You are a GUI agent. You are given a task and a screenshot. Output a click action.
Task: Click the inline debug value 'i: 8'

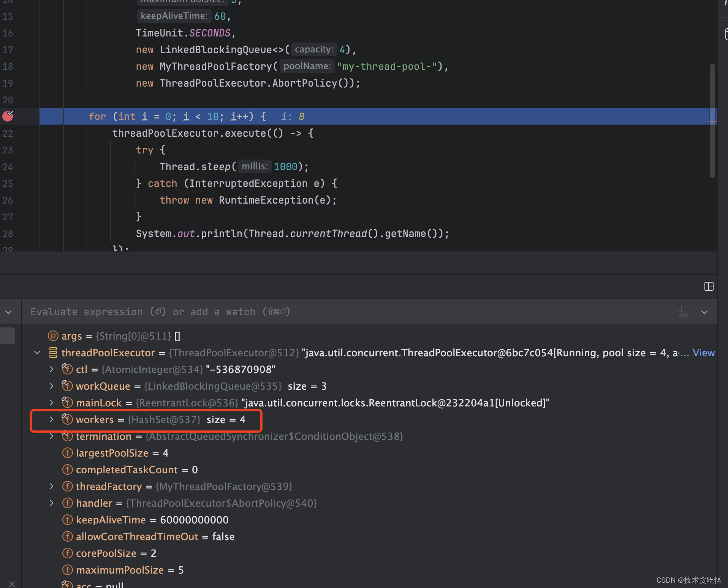click(293, 117)
